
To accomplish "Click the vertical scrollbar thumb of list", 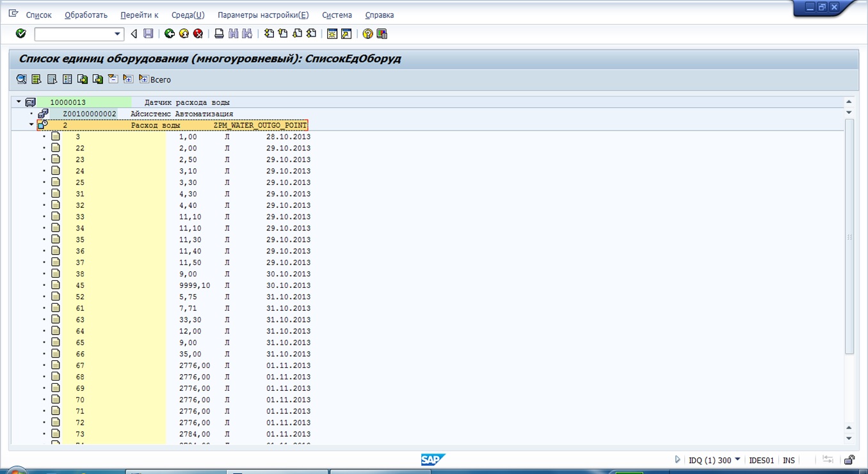I will 849,237.
